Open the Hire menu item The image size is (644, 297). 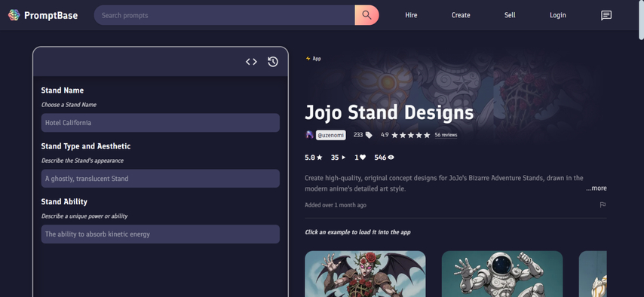(x=411, y=15)
